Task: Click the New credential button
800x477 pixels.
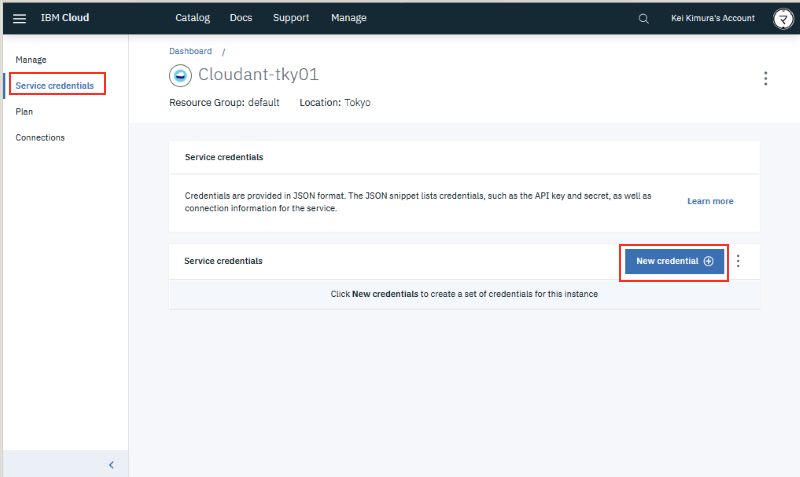Action: [674, 261]
